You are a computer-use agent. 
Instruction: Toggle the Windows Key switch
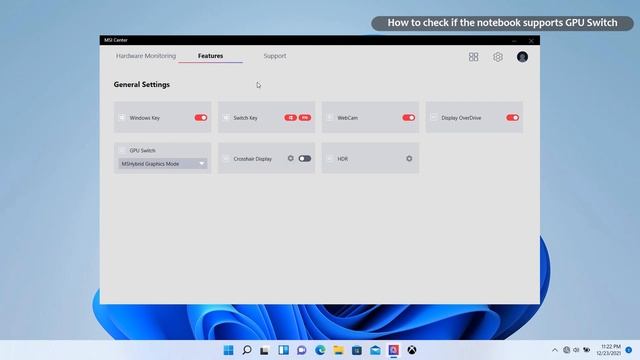(201, 118)
